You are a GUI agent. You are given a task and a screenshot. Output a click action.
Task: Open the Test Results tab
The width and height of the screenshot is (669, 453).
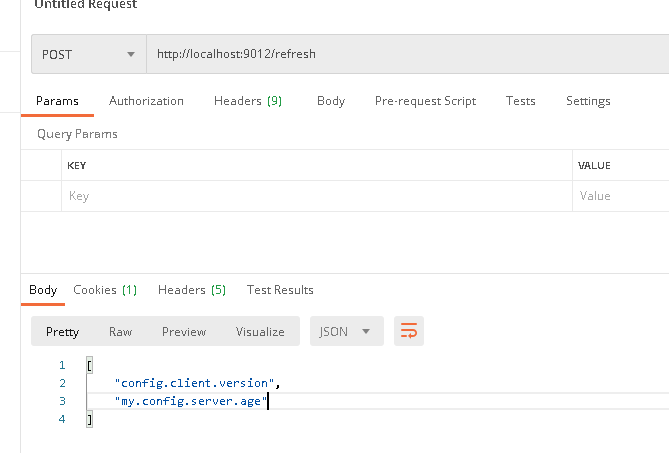280,290
